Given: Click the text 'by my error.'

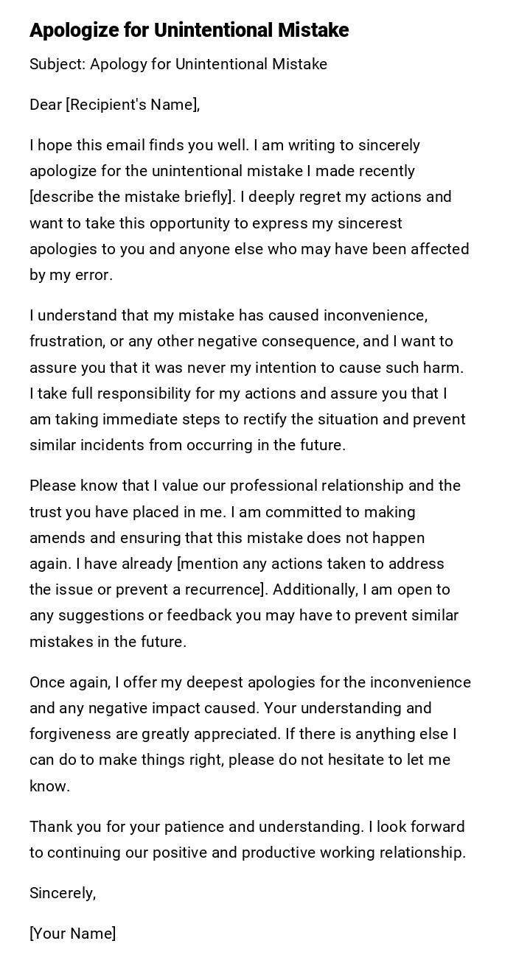Looking at the screenshot, I should [x=71, y=275].
